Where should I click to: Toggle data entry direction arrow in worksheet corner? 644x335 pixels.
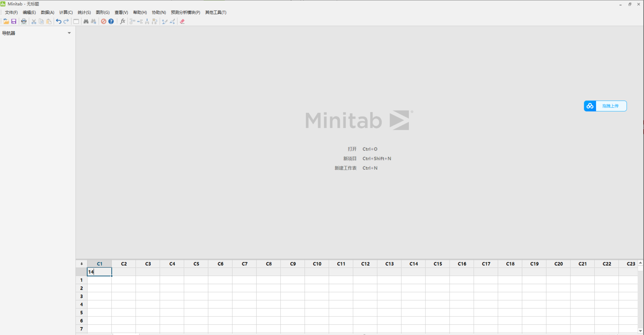(81, 264)
